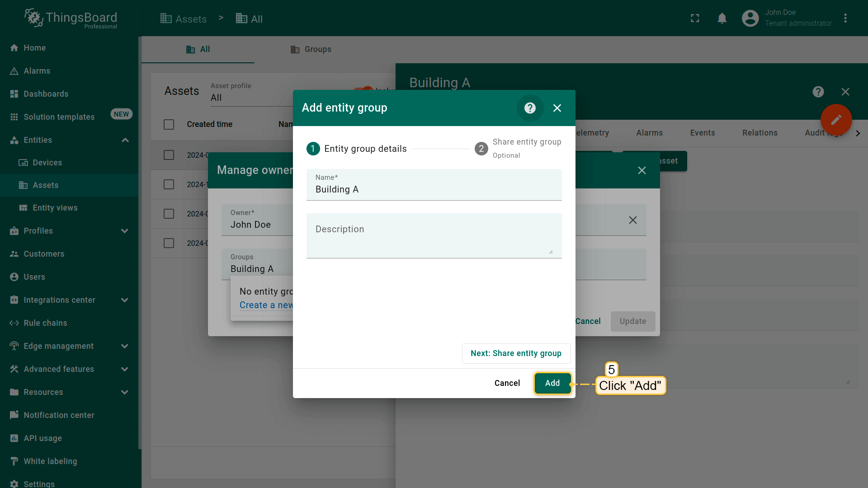This screenshot has height=488, width=868.
Task: Click the orange pencil edit button
Action: tap(836, 120)
